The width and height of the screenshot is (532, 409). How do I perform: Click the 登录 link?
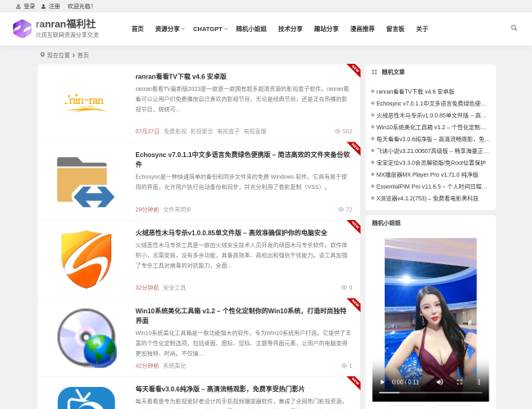[x=29, y=6]
